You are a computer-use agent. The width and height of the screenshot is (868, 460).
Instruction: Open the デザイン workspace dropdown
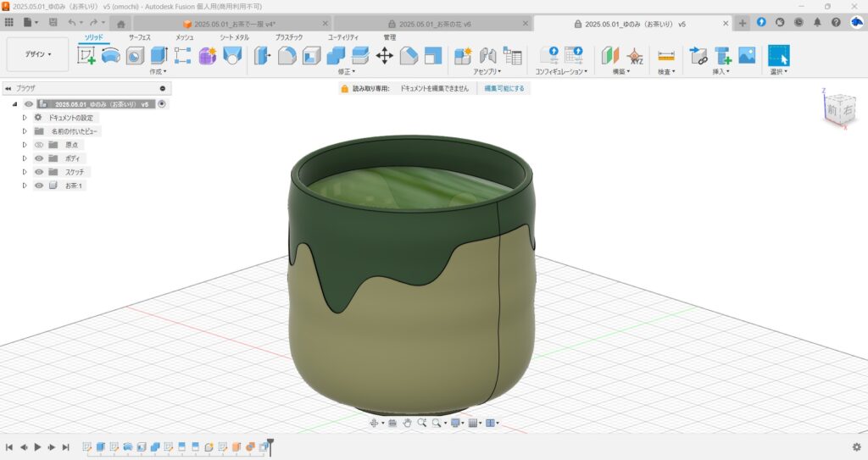[x=37, y=54]
